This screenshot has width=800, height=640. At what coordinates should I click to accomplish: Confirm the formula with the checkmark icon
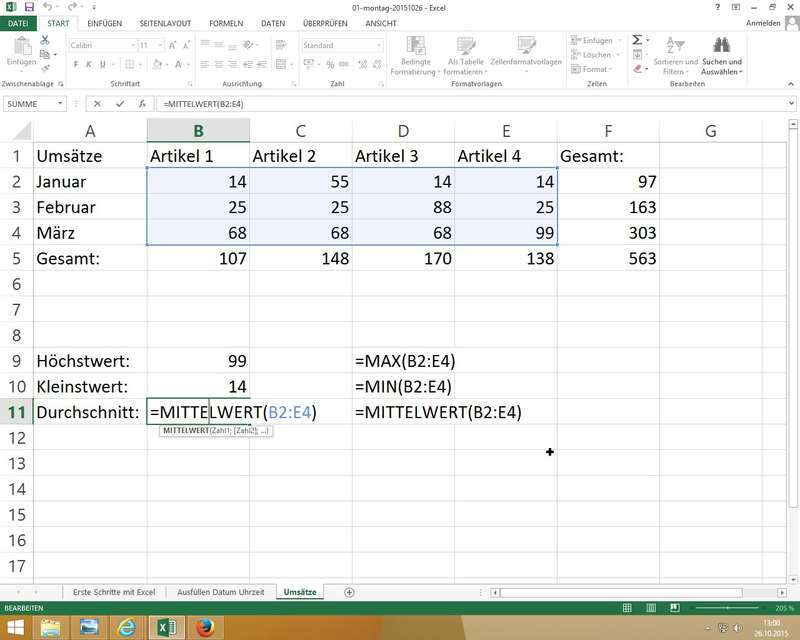[x=120, y=104]
